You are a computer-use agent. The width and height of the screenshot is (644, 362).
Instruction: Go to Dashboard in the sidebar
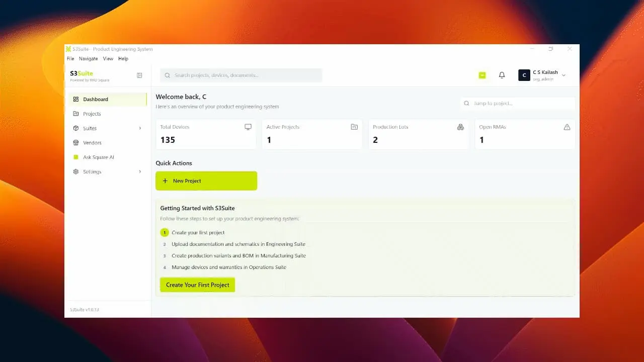click(x=108, y=100)
